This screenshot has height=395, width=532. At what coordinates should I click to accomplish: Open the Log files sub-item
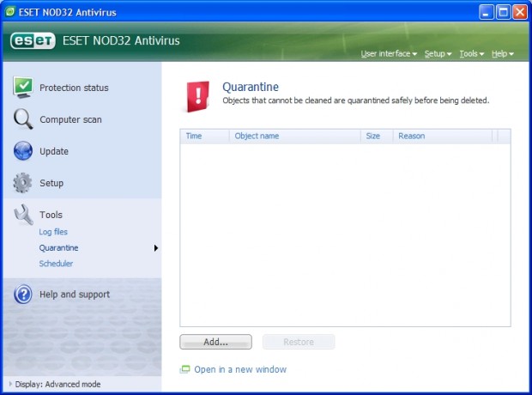[53, 232]
